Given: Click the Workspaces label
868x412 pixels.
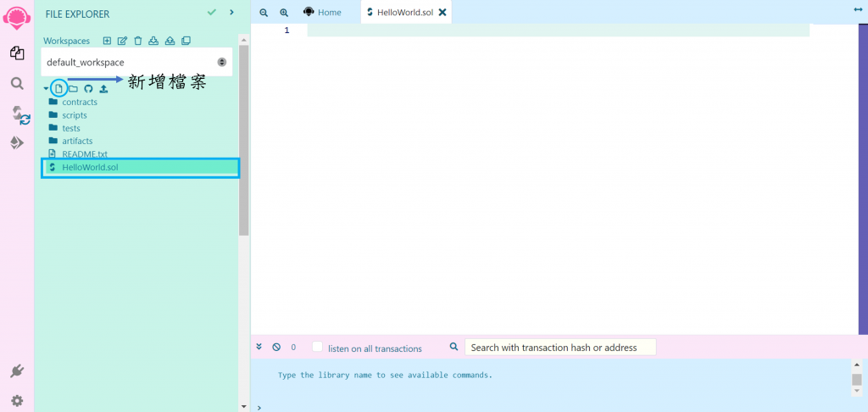Looking at the screenshot, I should pyautogui.click(x=66, y=41).
